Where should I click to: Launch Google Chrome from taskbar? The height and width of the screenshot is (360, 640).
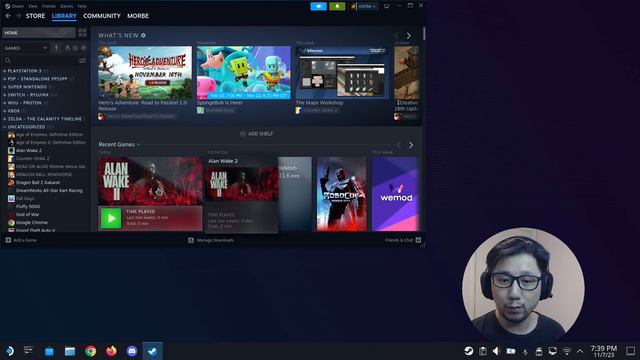click(91, 351)
